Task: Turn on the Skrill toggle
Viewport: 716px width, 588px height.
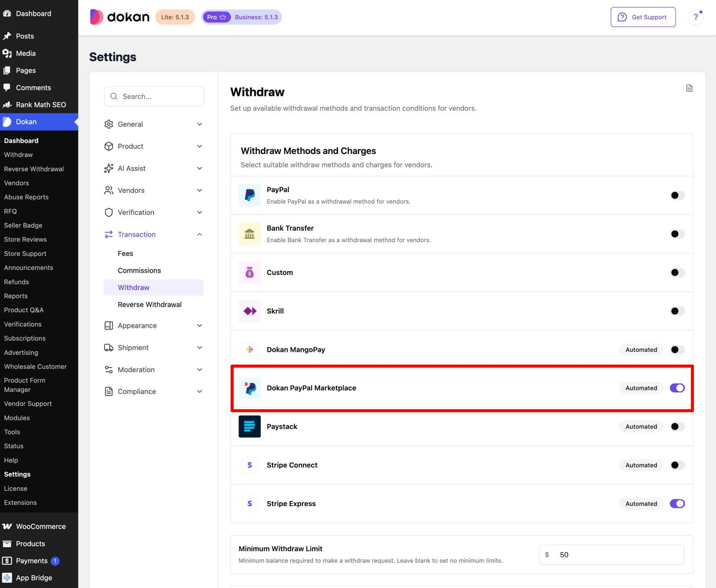Action: pos(677,311)
